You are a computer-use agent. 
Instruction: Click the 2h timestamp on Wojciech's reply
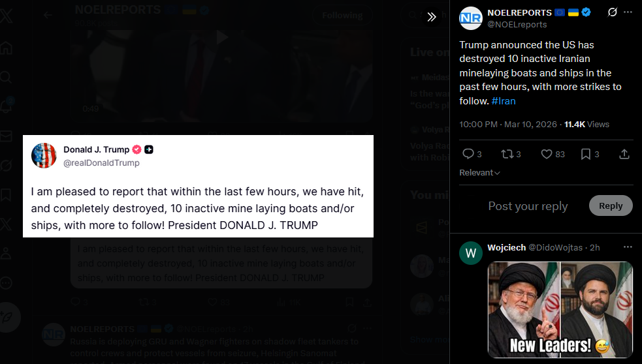click(594, 247)
